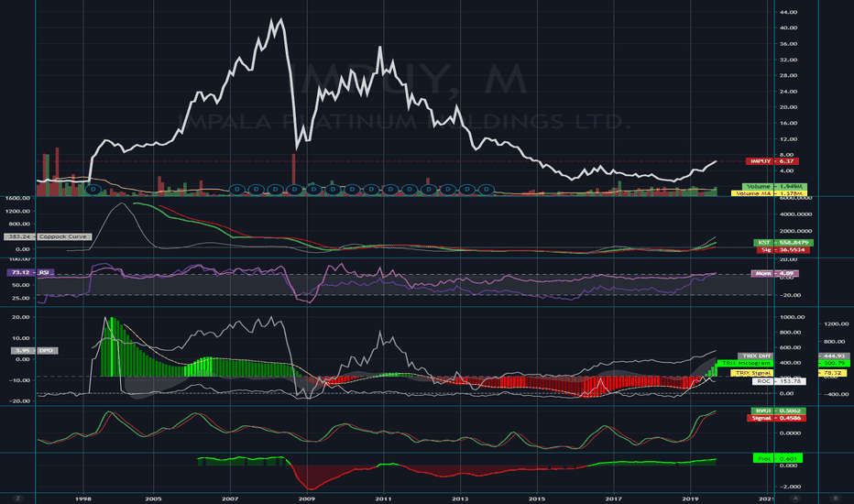Image resolution: width=854 pixels, height=504 pixels.
Task: Click the 44.00 value on price axis
Action: pyautogui.click(x=788, y=12)
